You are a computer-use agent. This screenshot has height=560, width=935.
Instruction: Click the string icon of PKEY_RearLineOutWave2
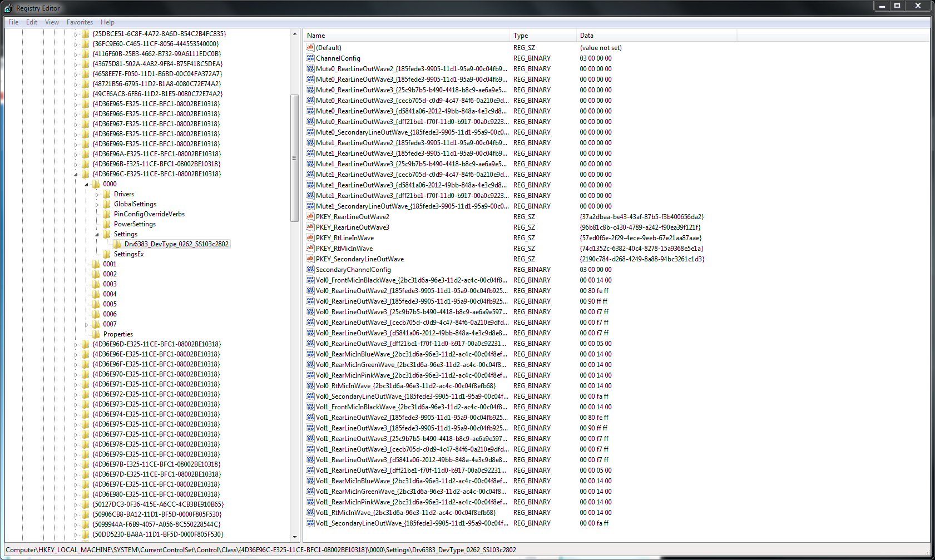(x=310, y=217)
